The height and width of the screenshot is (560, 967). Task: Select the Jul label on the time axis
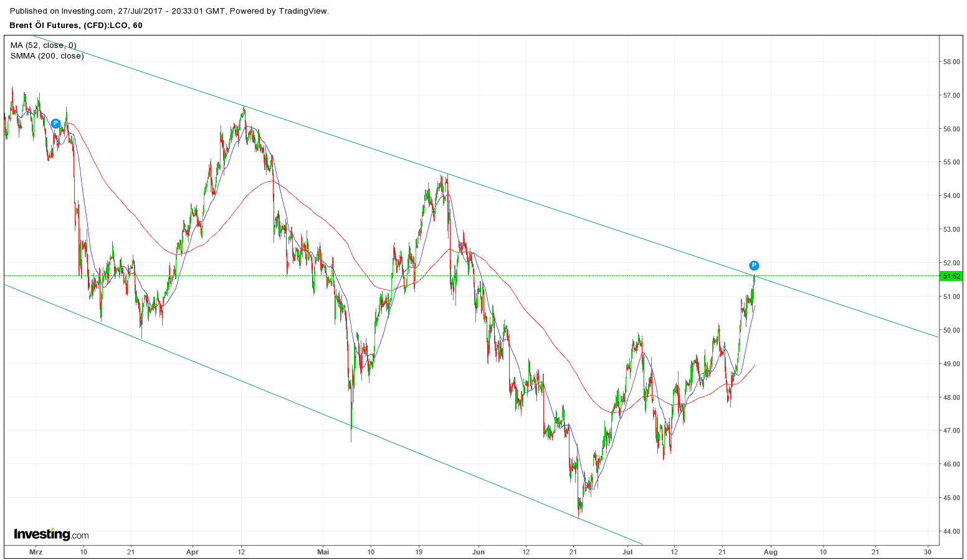point(629,551)
